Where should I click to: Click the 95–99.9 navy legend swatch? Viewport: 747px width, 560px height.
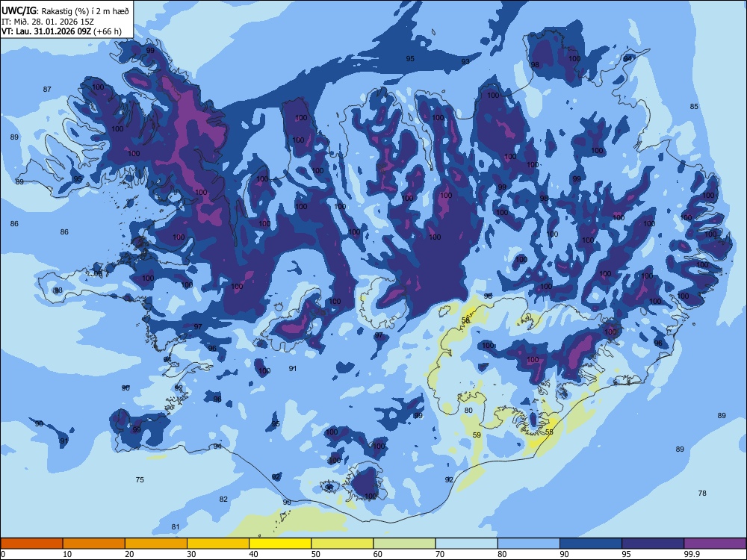pyautogui.click(x=653, y=544)
